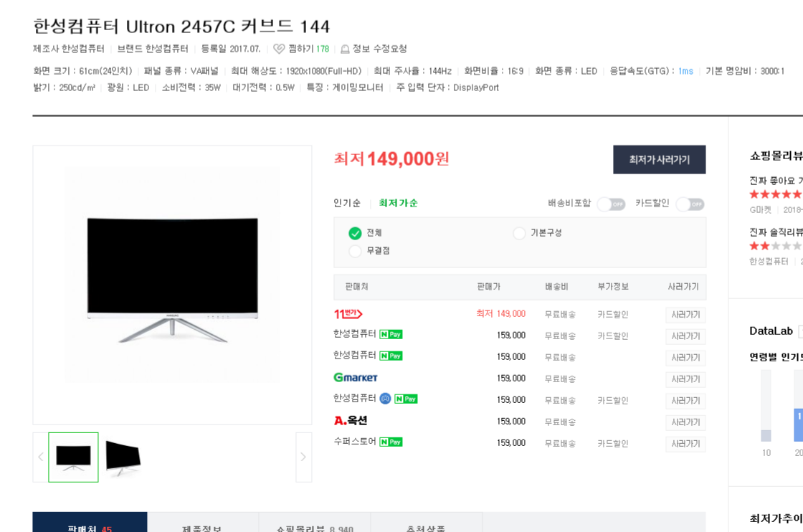This screenshot has height=532, width=803.
Task: Click the product title 한성컴퓨터 Ultron 2457C
Action: pos(181,26)
